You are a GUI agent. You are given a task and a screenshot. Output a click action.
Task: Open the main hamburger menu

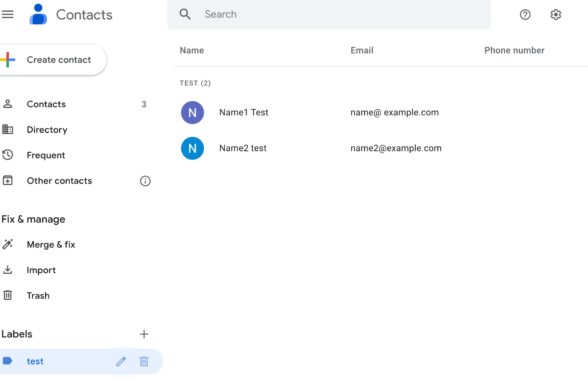pyautogui.click(x=8, y=14)
